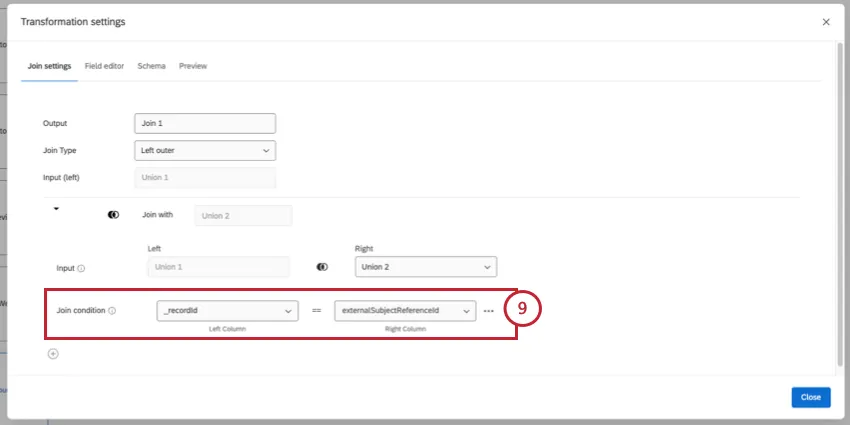Click the Output label

pyautogui.click(x=55, y=123)
